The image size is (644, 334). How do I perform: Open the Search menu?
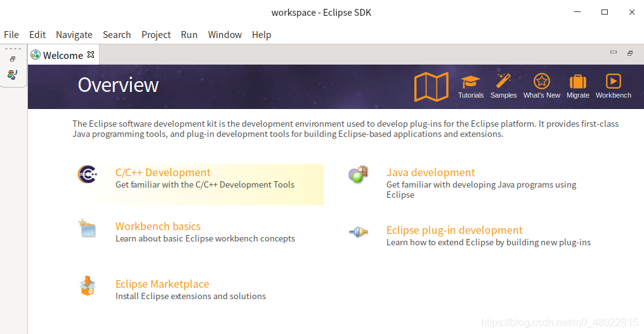[117, 35]
